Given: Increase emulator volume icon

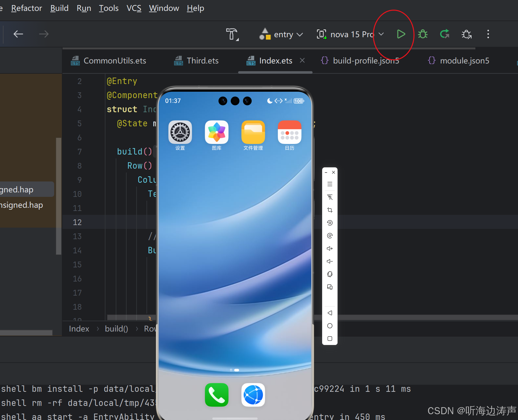Looking at the screenshot, I should [330, 248].
